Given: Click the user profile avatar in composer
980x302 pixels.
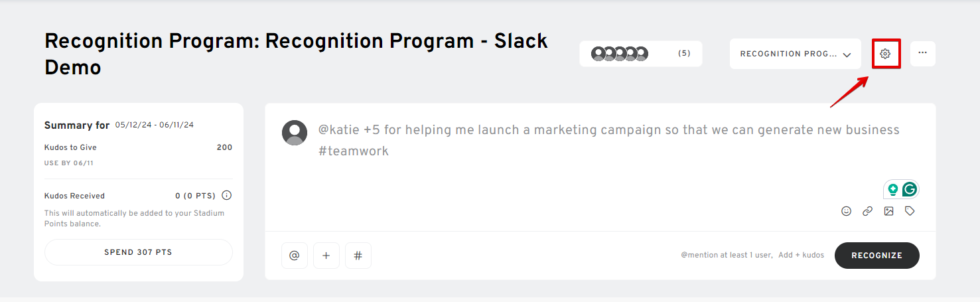Looking at the screenshot, I should click(295, 133).
